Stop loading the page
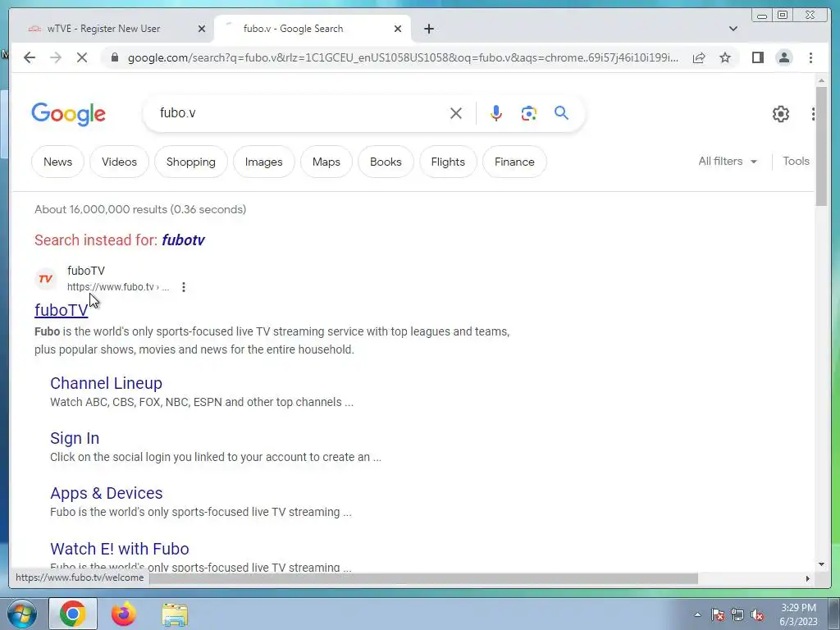This screenshot has height=630, width=840. [x=82, y=57]
